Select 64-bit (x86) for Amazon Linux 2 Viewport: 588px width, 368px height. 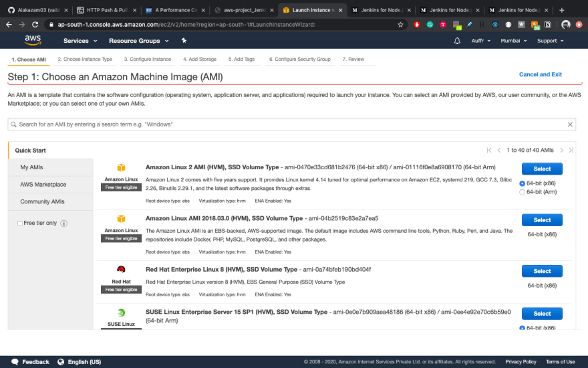[522, 183]
